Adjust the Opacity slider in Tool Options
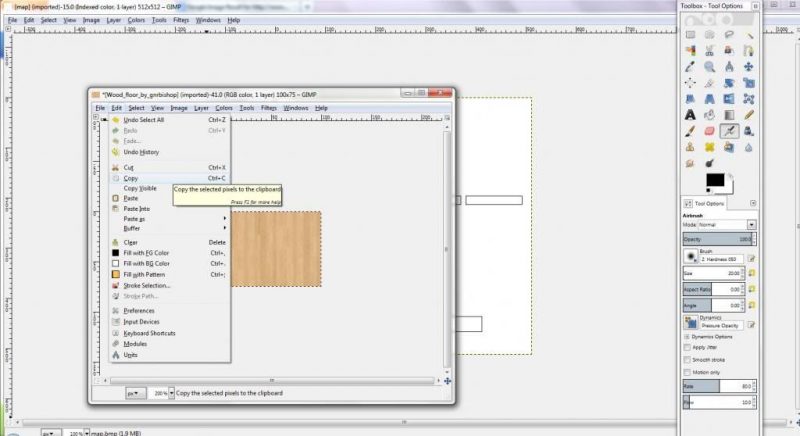This screenshot has width=800, height=436. point(715,239)
